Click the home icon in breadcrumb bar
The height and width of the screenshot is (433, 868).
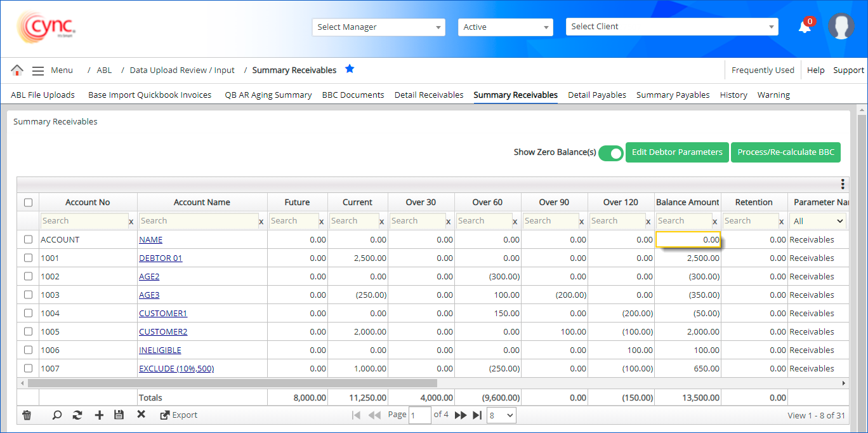tap(17, 70)
